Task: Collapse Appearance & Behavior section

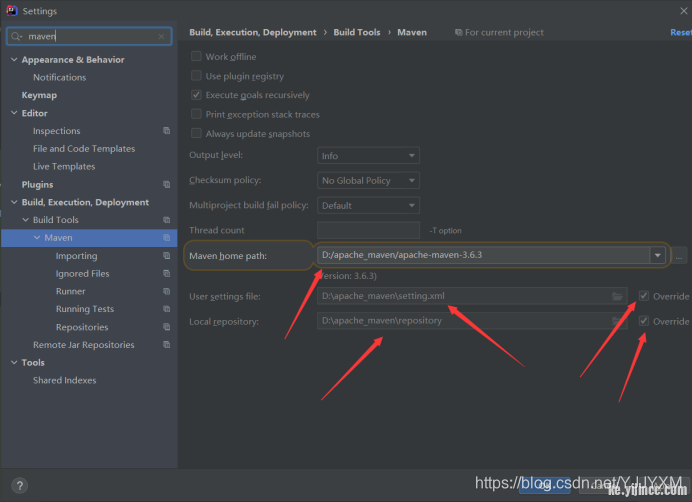Action: coord(14,59)
